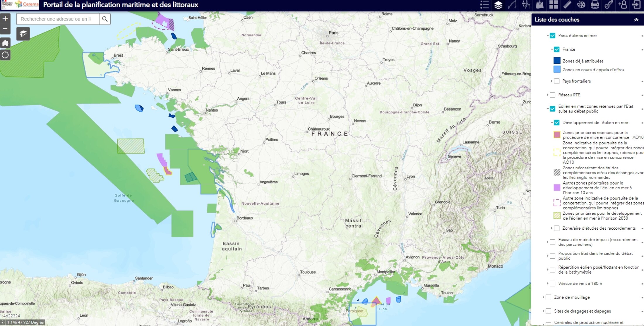Viewport: 644px width, 326px height.
Task: Enable Vitesse de vent à 180m layer
Action: 552,284
